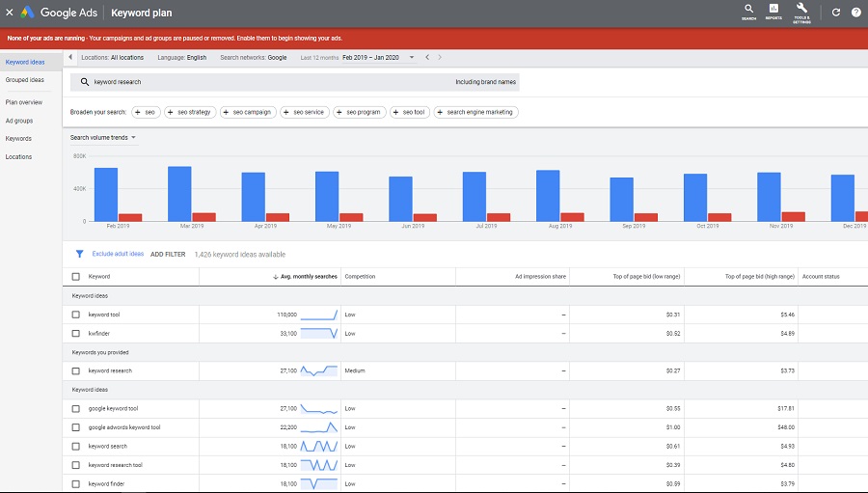
Task: Expand the Search volume trends dropdown
Action: (103, 138)
